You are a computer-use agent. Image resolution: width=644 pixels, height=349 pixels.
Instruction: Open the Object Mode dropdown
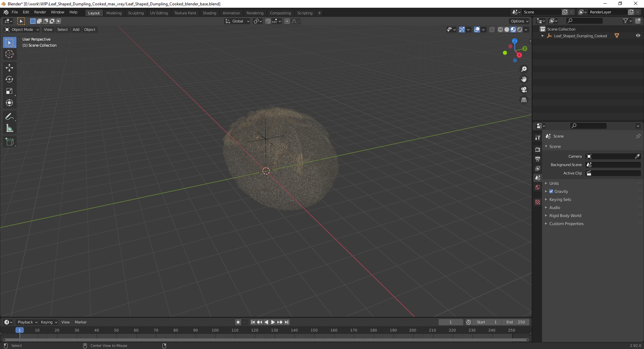point(22,30)
